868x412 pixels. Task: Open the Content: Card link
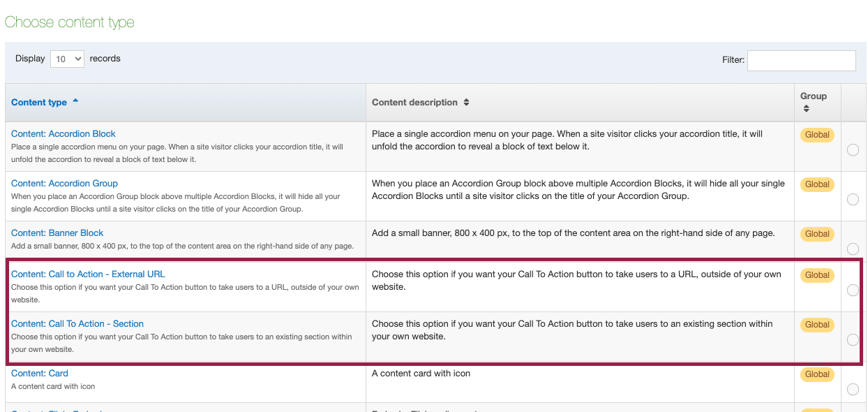tap(40, 373)
